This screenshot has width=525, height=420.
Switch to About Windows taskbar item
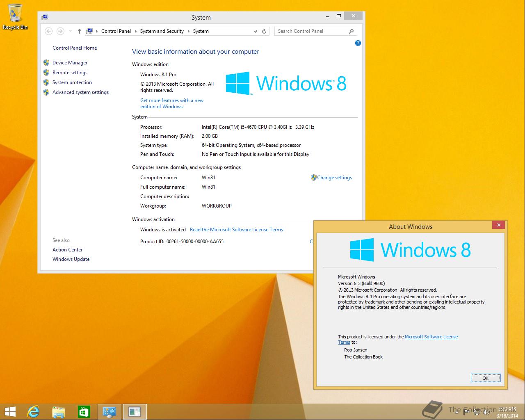135,412
